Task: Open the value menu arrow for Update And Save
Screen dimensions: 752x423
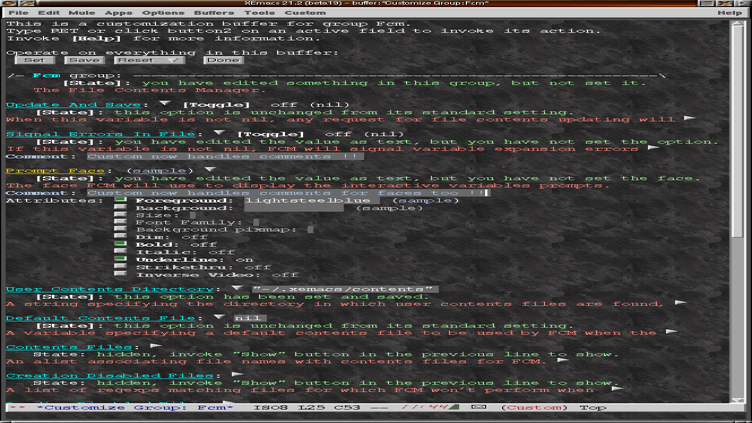Action: click(165, 103)
